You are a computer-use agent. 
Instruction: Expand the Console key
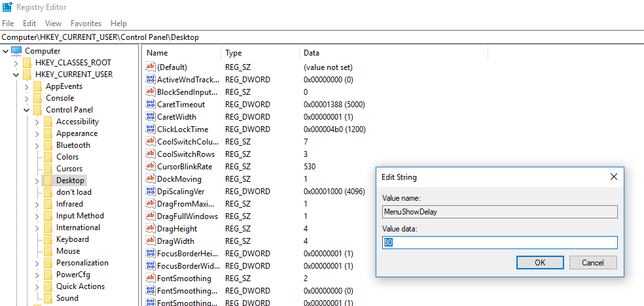pyautogui.click(x=26, y=99)
